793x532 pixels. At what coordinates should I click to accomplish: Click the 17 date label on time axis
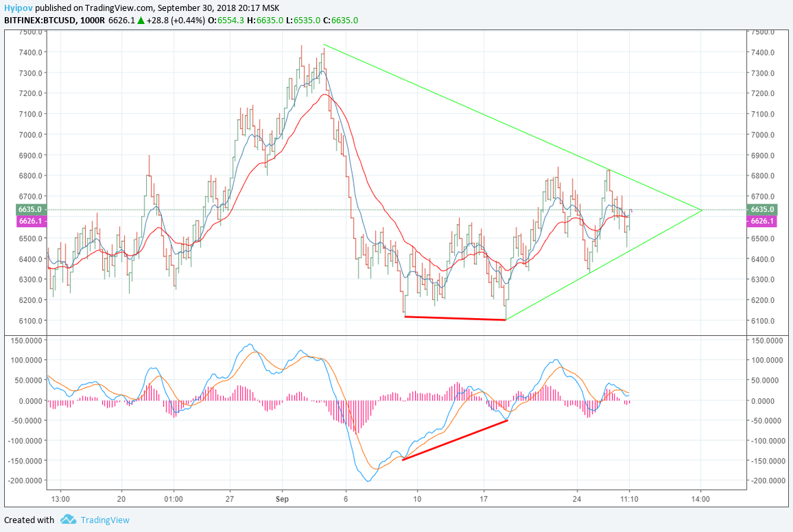pos(484,499)
